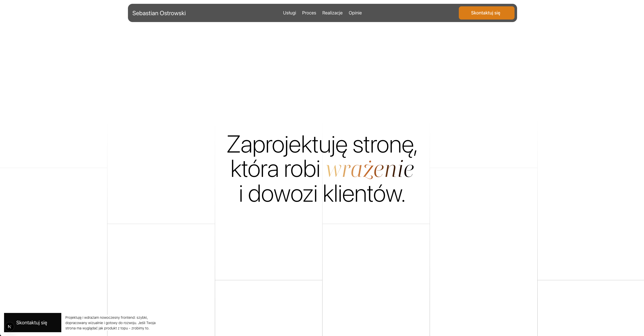Click the headline word dowozi

pyautogui.click(x=282, y=194)
